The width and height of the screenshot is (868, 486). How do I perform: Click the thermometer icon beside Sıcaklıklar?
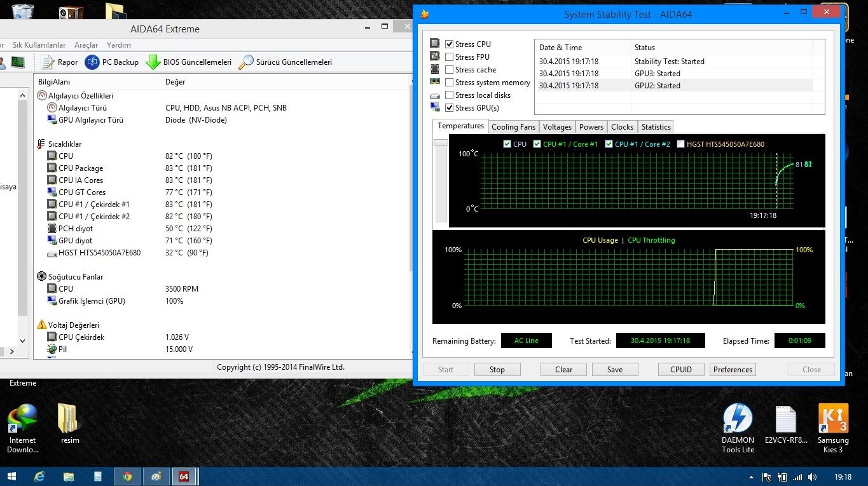(42, 144)
